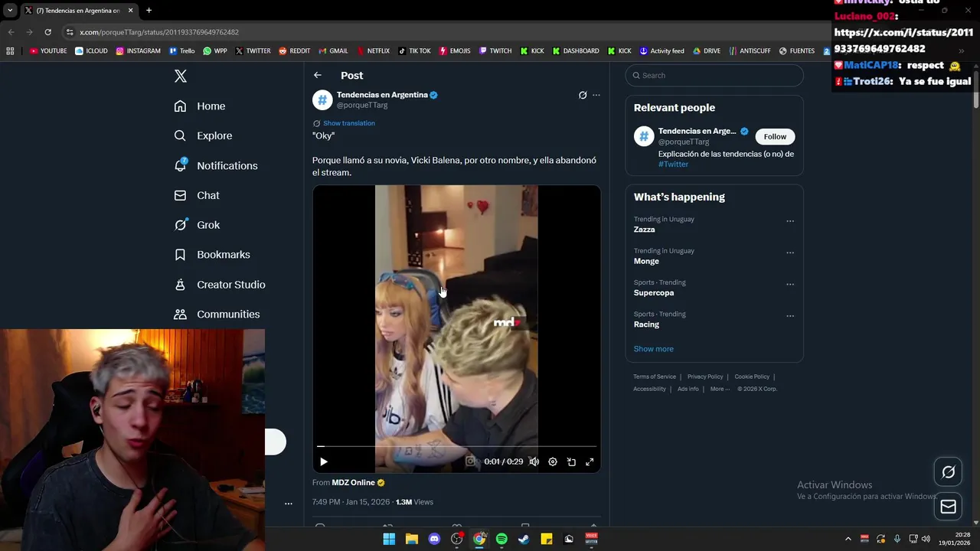980x551 pixels.
Task: Open the TWITCH bookmark
Action: tap(495, 51)
